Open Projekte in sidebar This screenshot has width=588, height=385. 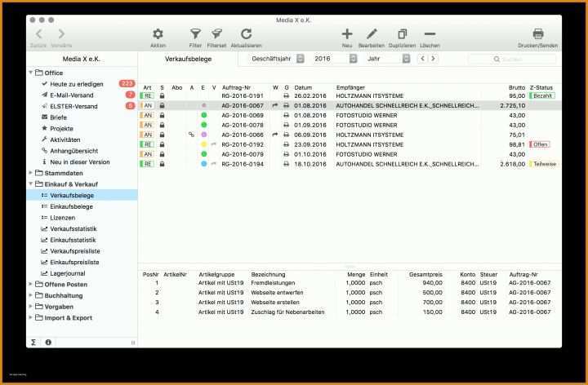click(61, 129)
